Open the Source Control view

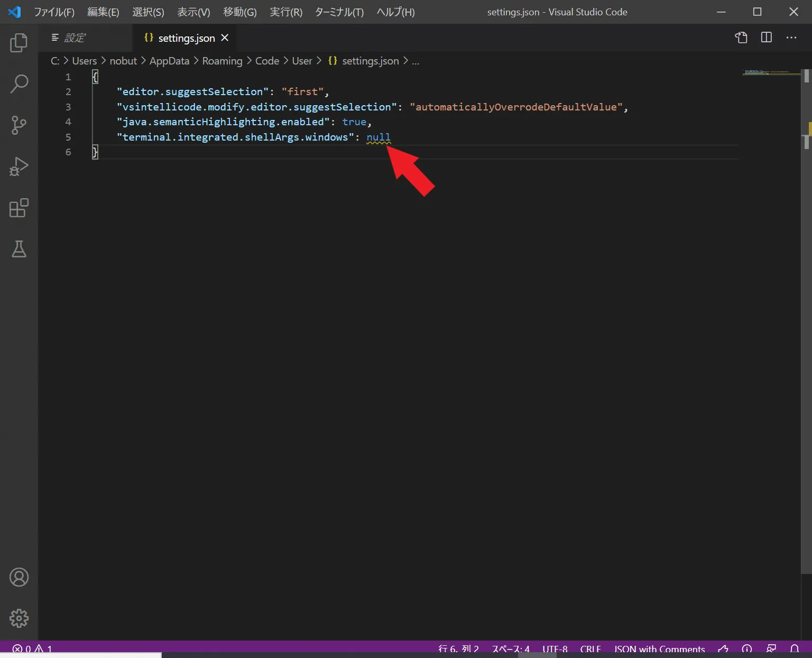[19, 125]
